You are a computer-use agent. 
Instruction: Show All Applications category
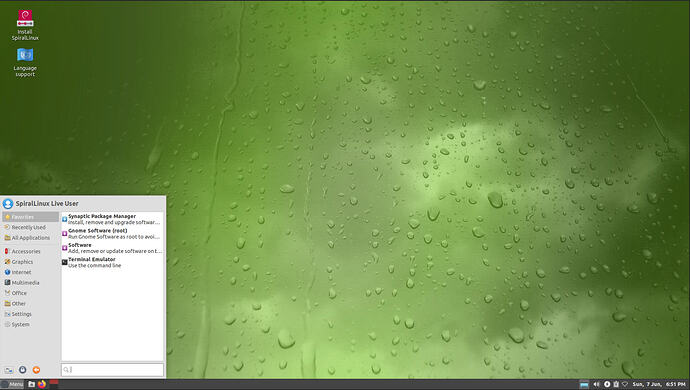coord(30,238)
